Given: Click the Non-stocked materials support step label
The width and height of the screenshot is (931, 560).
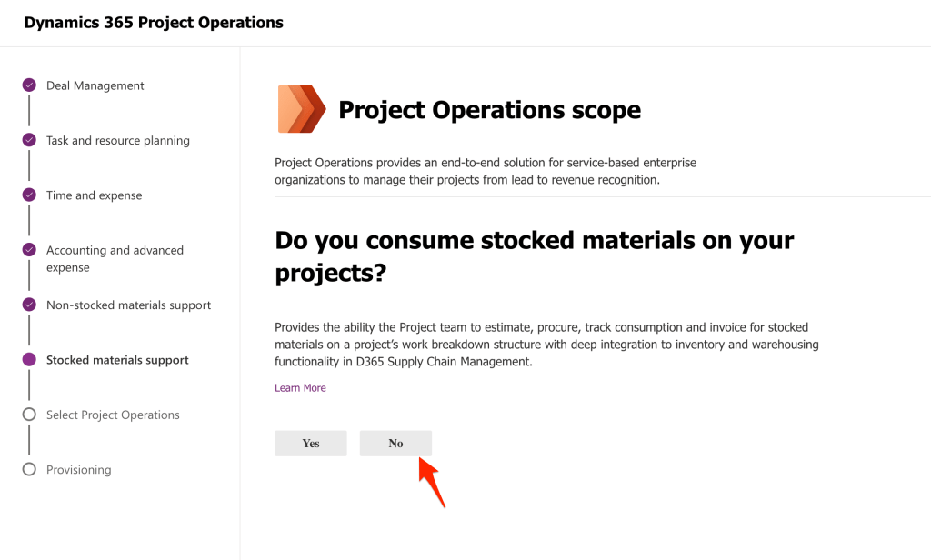Looking at the screenshot, I should pyautogui.click(x=127, y=305).
